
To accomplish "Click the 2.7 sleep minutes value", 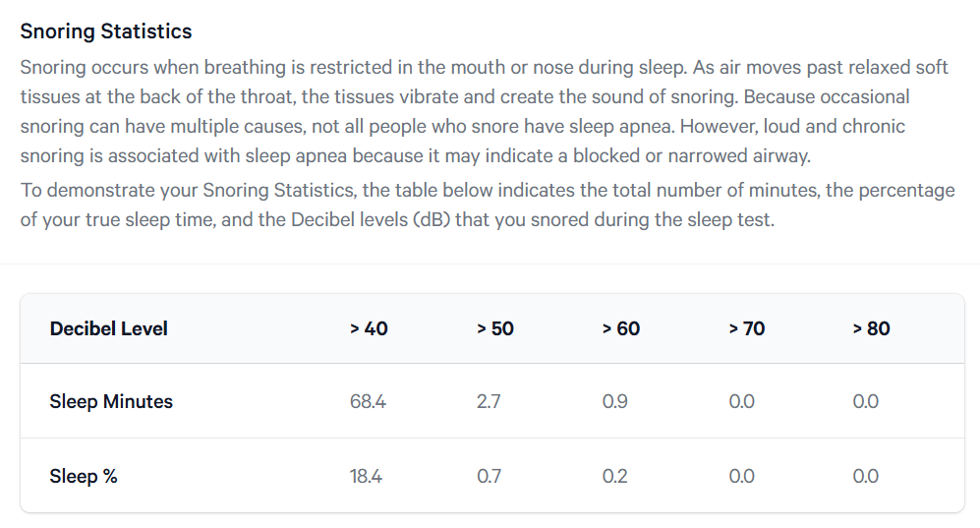I will click(489, 401).
